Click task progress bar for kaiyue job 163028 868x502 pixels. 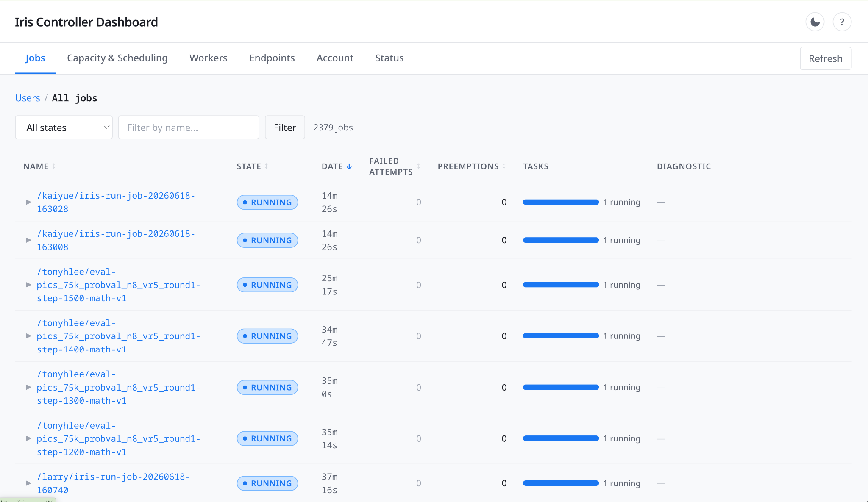(561, 202)
